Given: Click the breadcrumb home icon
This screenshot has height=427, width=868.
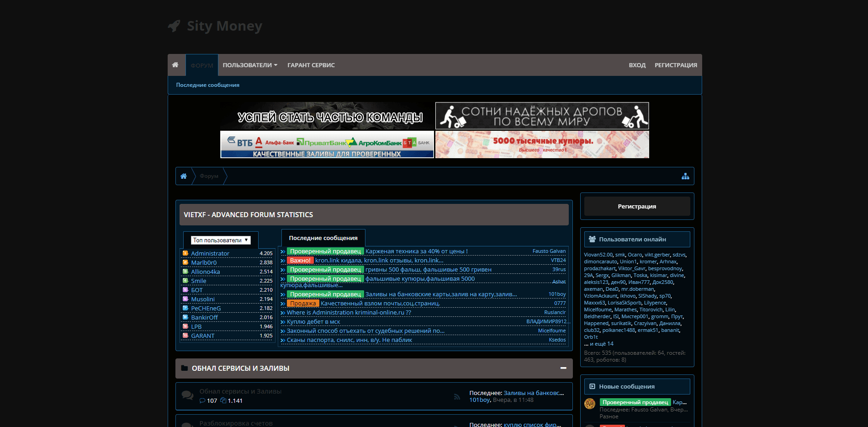Looking at the screenshot, I should tap(184, 176).
